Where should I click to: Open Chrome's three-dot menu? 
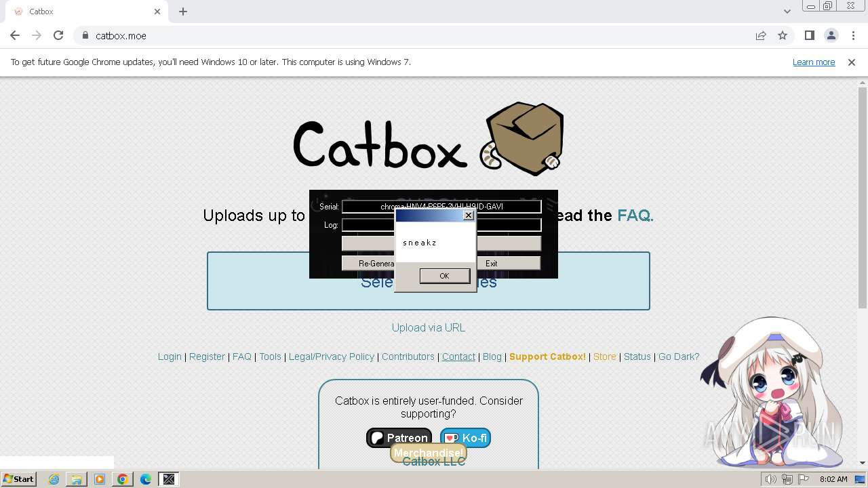click(853, 35)
